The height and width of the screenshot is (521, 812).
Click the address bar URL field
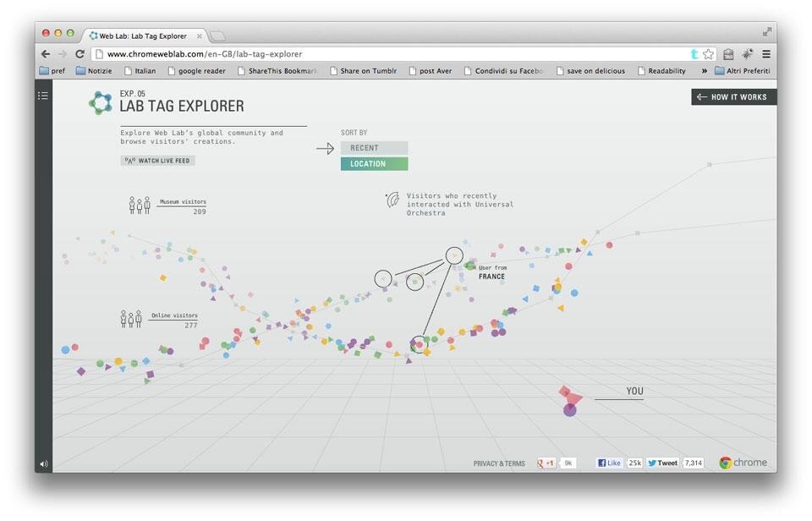point(389,54)
